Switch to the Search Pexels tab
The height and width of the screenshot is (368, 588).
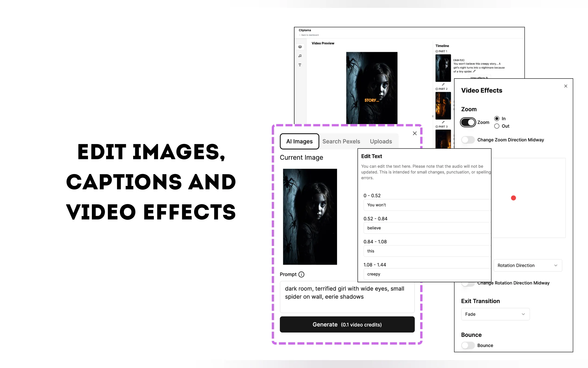(341, 141)
